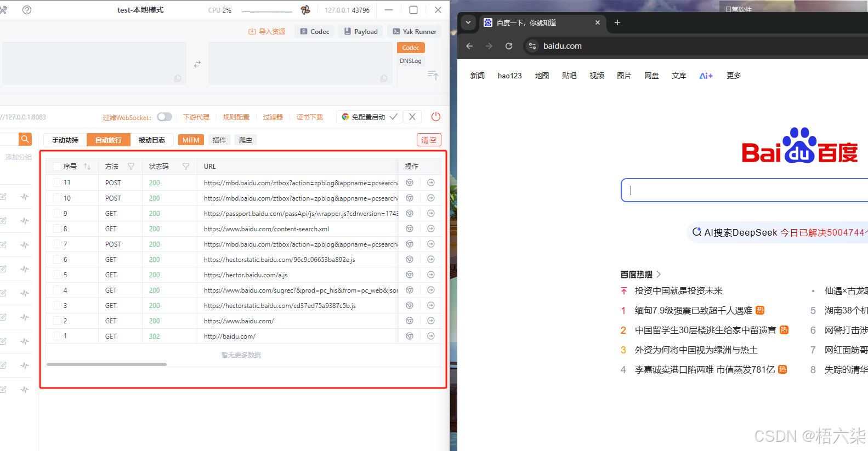Check the checkbox for row 4
The image size is (868, 451).
pos(57,290)
